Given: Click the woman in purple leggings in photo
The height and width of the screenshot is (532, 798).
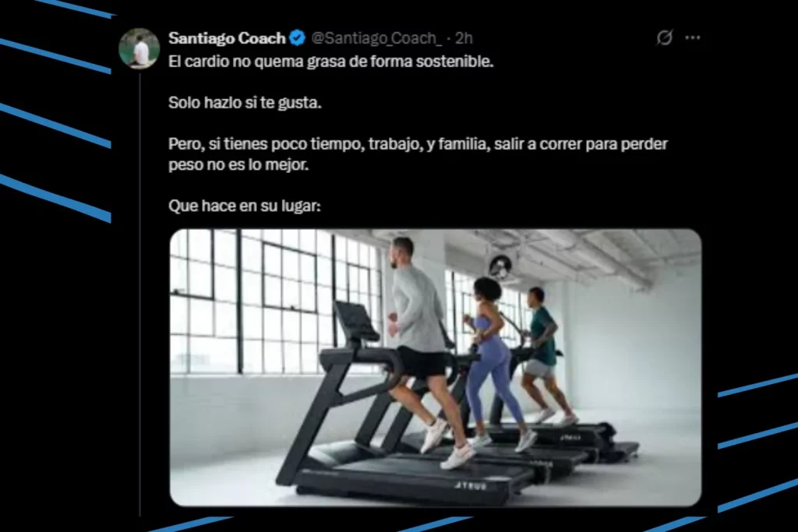Looking at the screenshot, I should tap(493, 356).
